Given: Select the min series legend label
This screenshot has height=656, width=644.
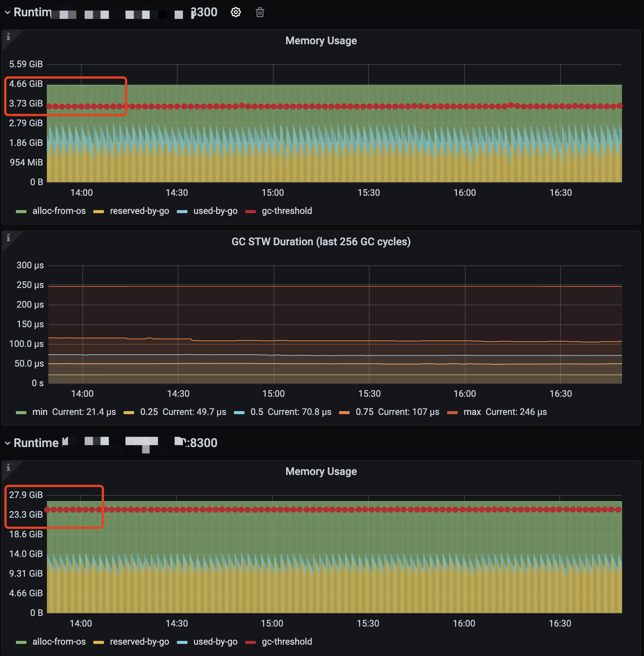Looking at the screenshot, I should (40, 412).
